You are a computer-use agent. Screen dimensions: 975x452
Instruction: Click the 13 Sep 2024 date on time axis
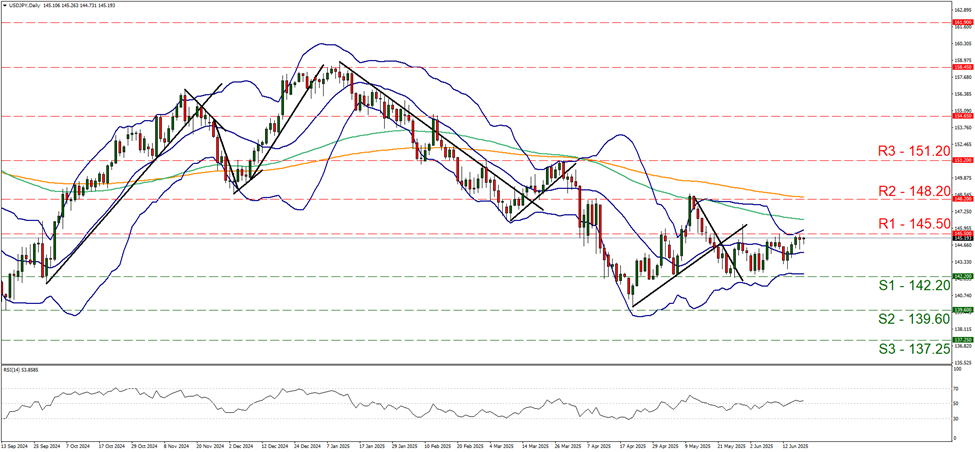18,446
